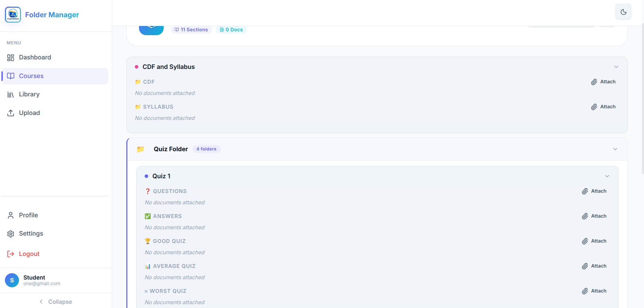Click the Upload arrow icon
The height and width of the screenshot is (308, 644).
coord(11,113)
